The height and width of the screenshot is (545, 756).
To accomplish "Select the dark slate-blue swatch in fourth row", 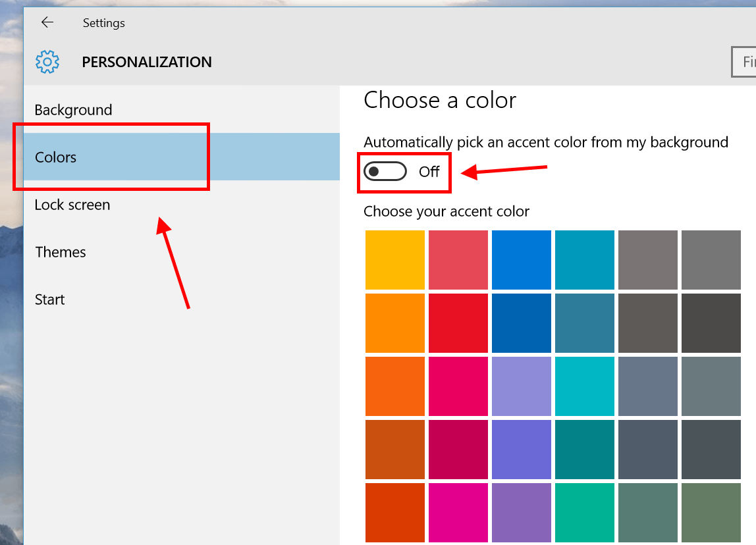I will (647, 449).
